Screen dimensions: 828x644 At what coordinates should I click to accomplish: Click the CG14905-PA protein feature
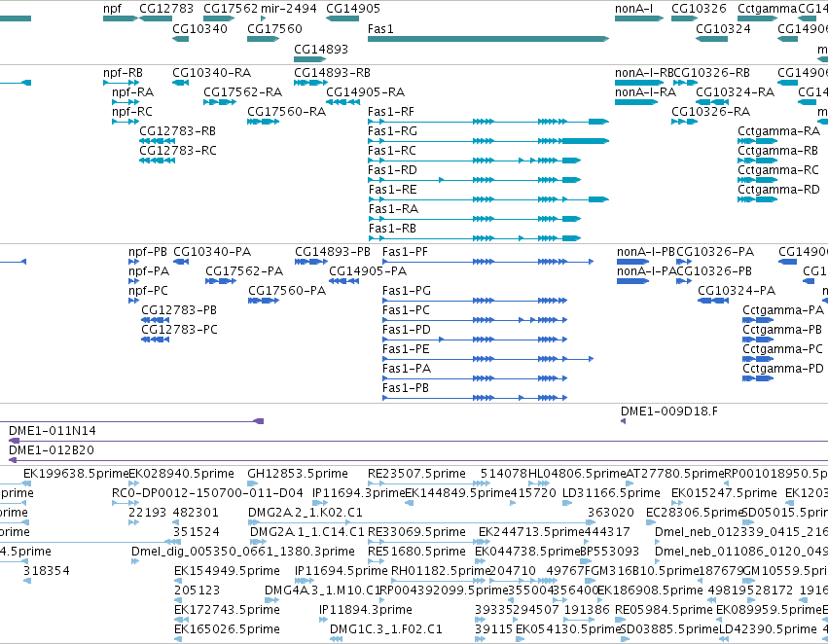(343, 281)
